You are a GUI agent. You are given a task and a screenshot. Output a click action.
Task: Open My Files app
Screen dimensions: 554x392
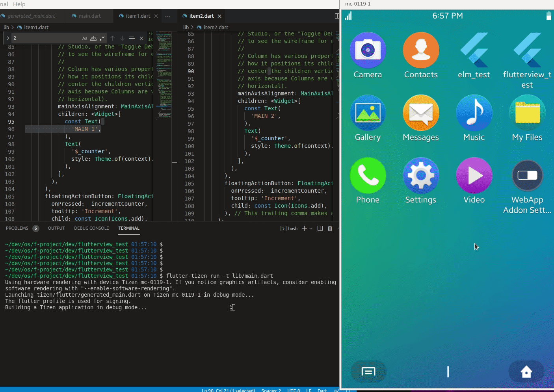[527, 113]
